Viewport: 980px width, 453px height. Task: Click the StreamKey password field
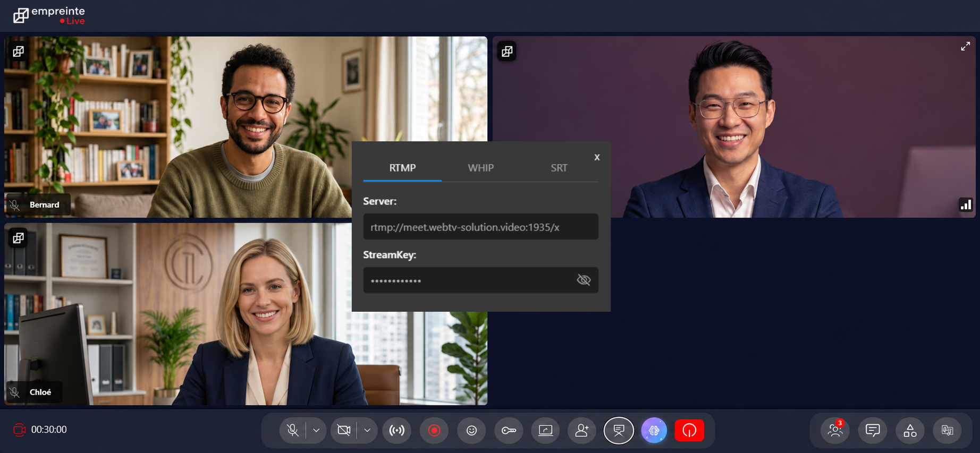click(481, 280)
